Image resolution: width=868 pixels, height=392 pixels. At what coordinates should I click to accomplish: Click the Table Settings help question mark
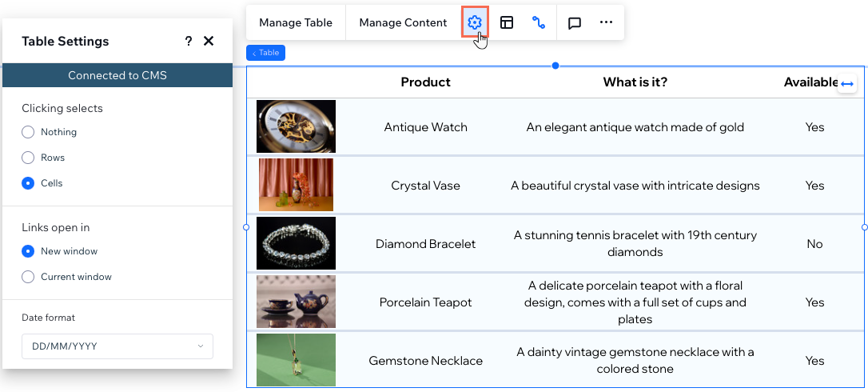[x=188, y=41]
